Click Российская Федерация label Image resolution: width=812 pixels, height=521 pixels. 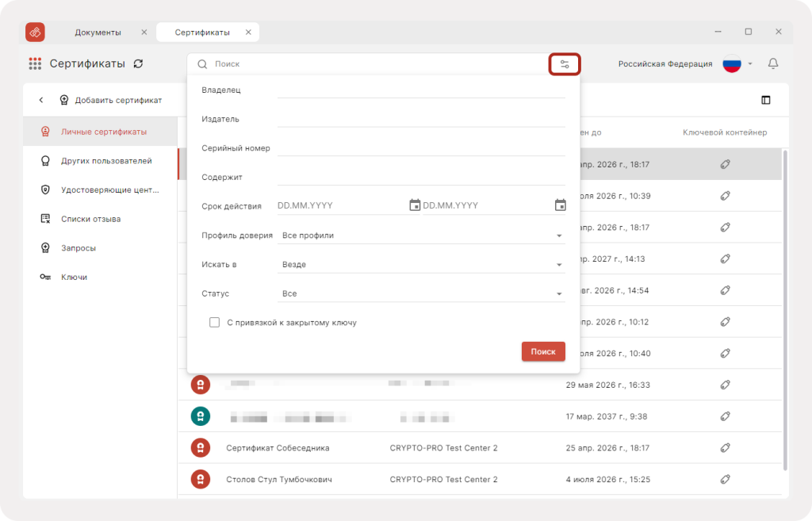[665, 63]
